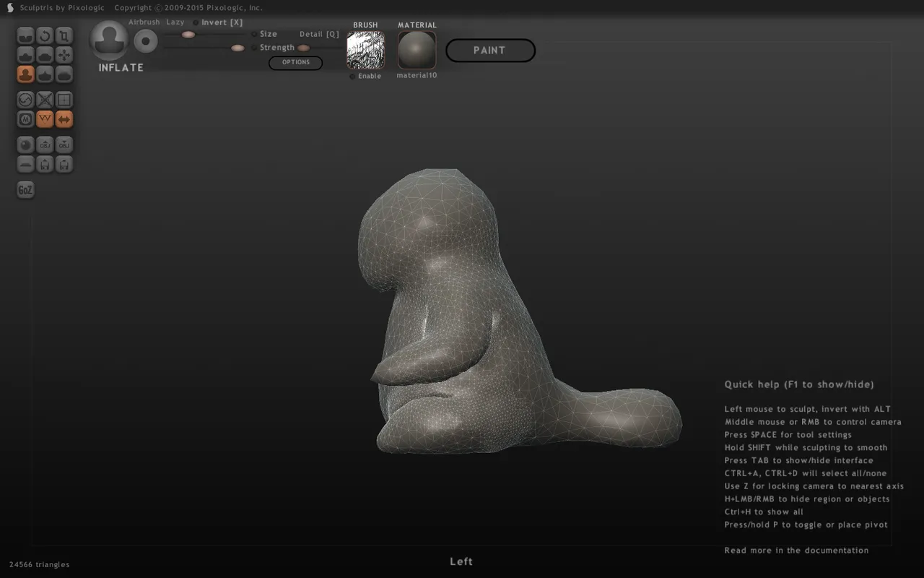Click 'Middle mouse or RMB to control camera'
Image resolution: width=924 pixels, height=578 pixels.
(x=813, y=422)
